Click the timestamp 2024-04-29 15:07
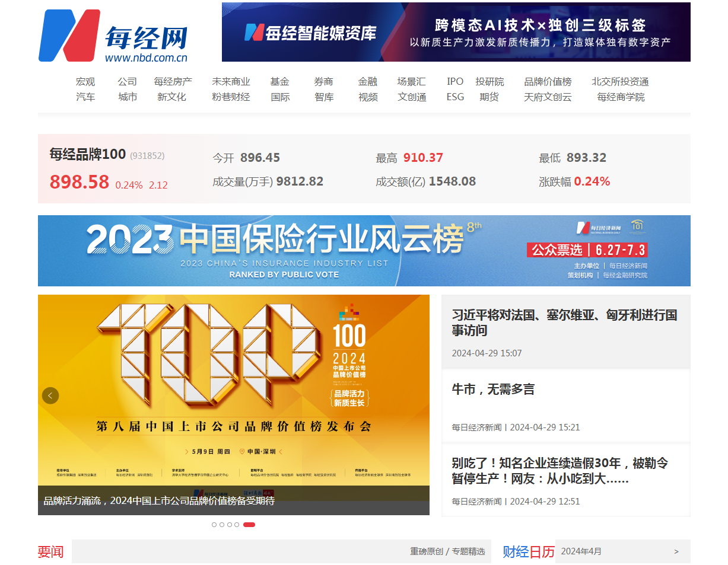 [x=487, y=353]
